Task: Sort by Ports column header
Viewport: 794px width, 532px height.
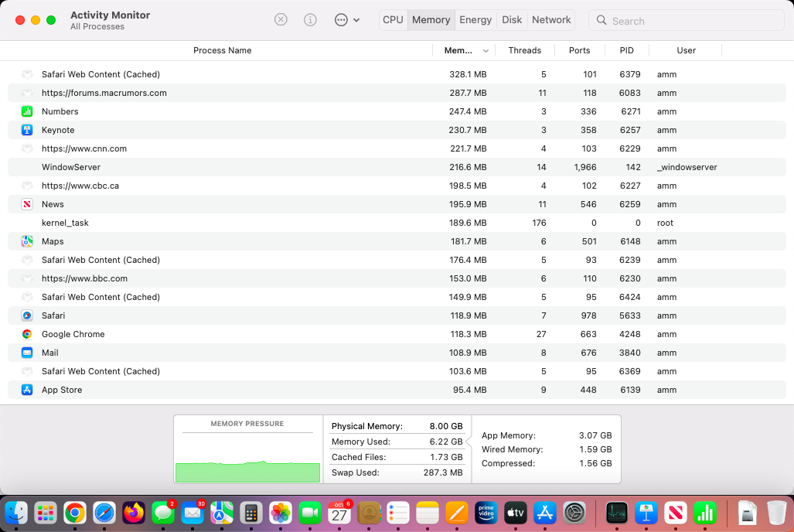Action: [579, 50]
